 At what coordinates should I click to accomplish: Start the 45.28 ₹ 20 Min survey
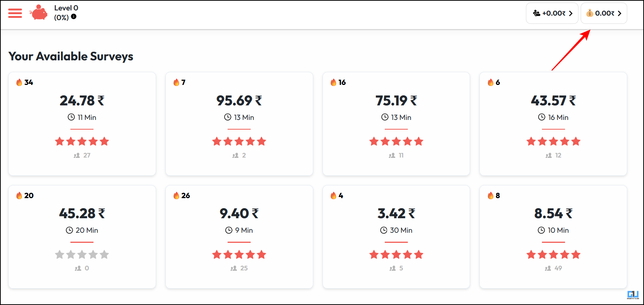82,237
